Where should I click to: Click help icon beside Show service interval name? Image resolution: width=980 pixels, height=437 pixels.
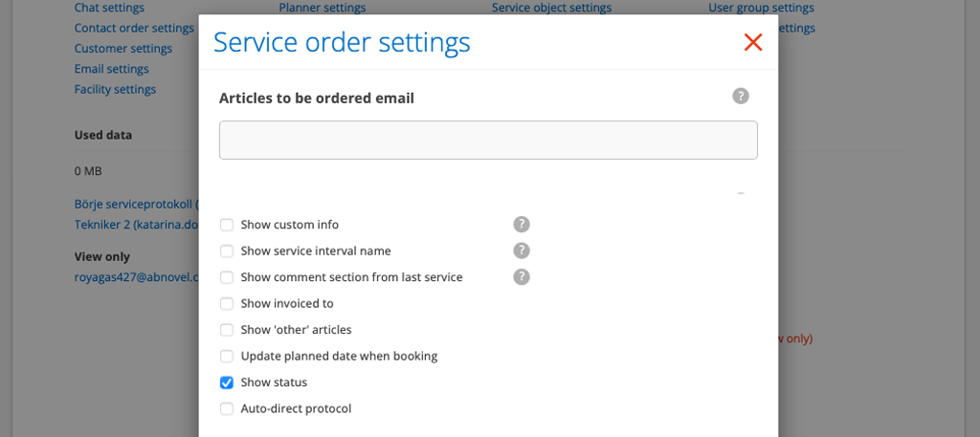coord(522,251)
